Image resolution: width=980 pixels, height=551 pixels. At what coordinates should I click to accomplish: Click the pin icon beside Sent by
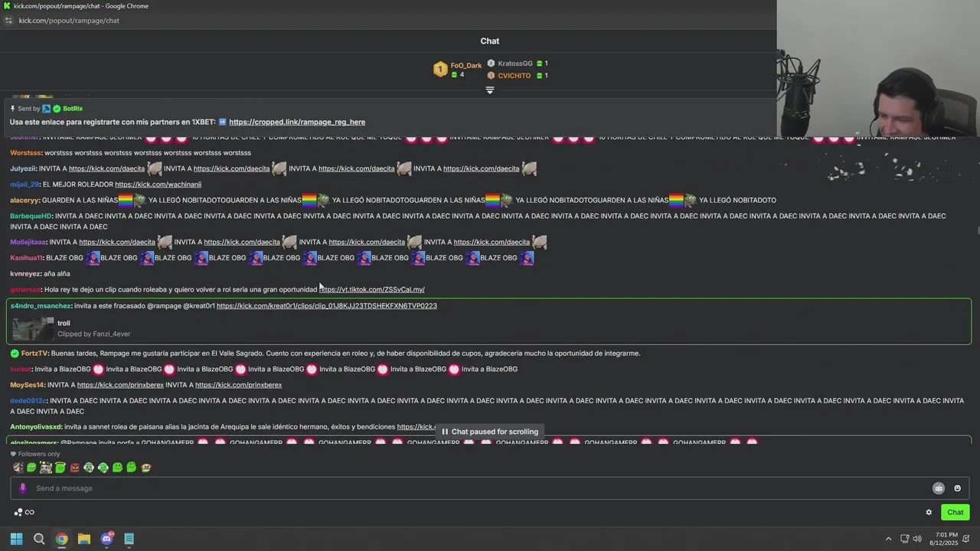(x=12, y=109)
